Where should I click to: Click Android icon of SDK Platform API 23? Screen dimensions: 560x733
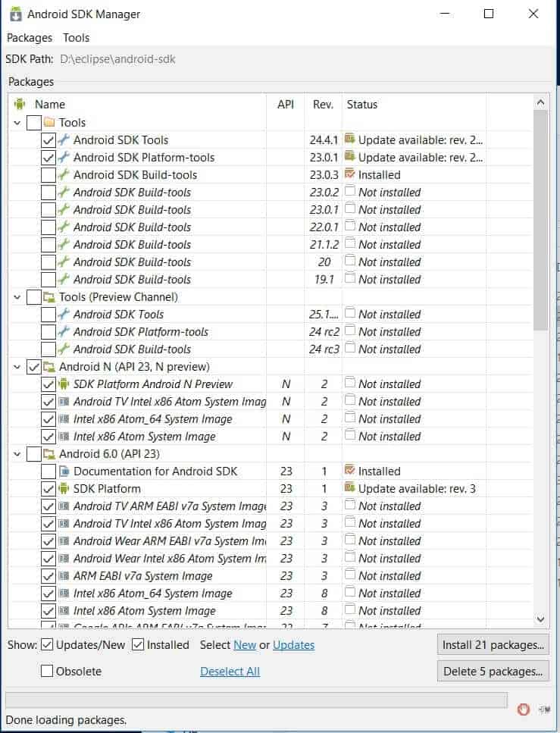64,488
